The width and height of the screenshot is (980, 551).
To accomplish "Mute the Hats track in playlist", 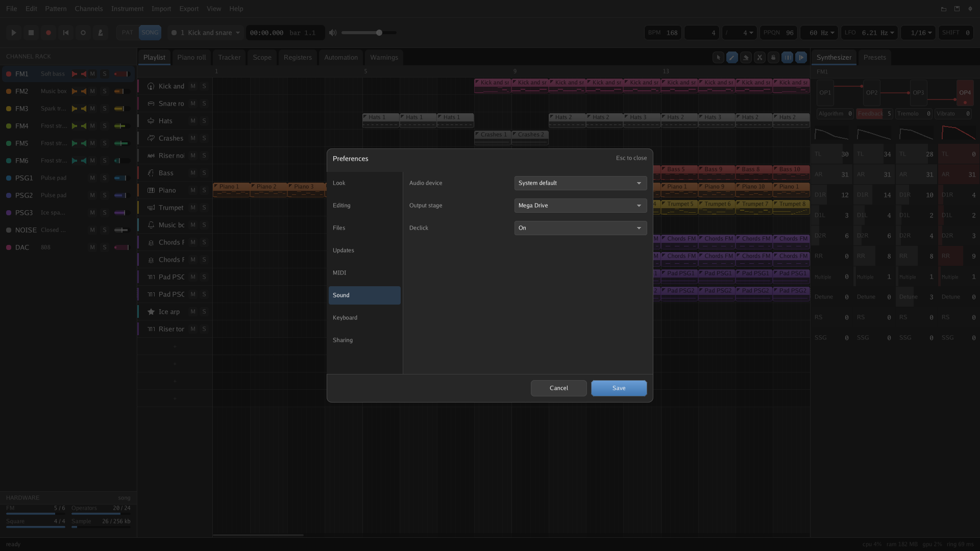I will [193, 121].
